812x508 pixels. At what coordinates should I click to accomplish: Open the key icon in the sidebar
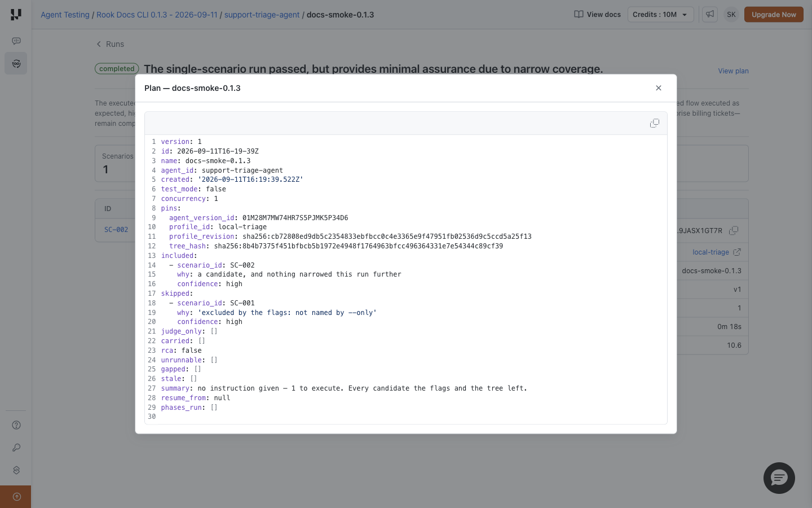(16, 448)
